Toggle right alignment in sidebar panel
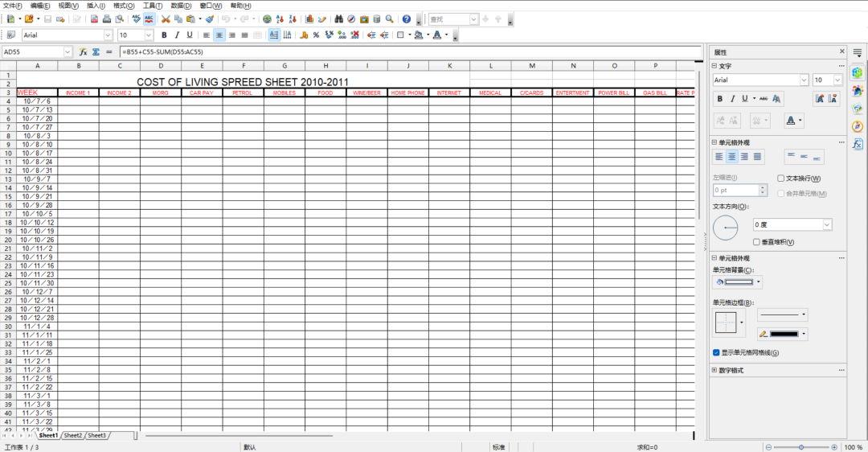 click(x=744, y=157)
